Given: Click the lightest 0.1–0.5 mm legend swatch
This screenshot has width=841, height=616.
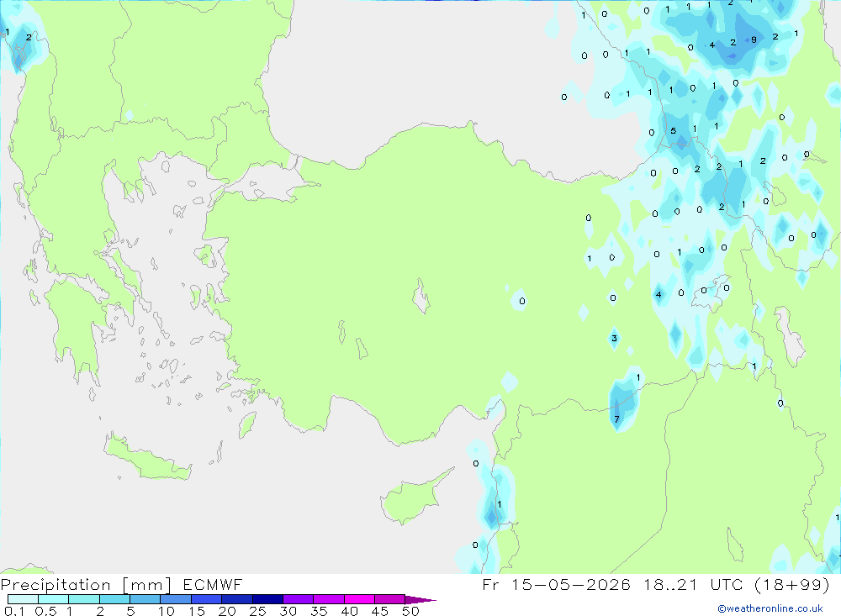Looking at the screenshot, I should [23, 599].
